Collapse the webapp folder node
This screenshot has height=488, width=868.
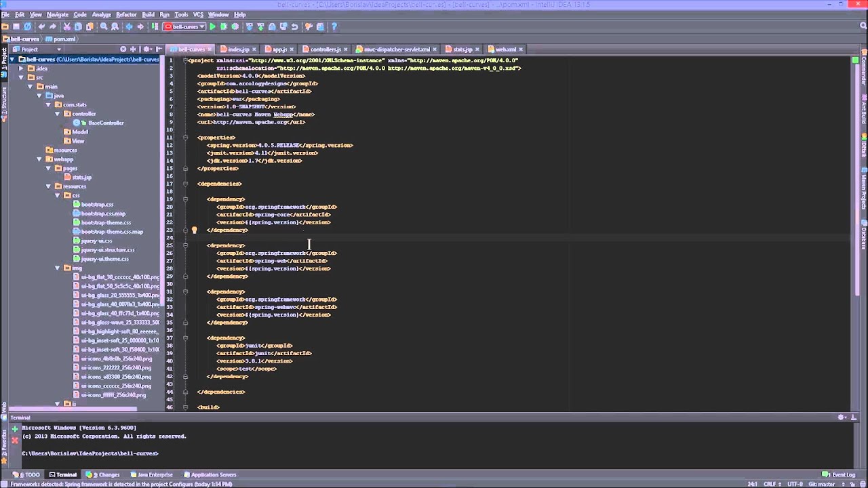click(x=39, y=159)
